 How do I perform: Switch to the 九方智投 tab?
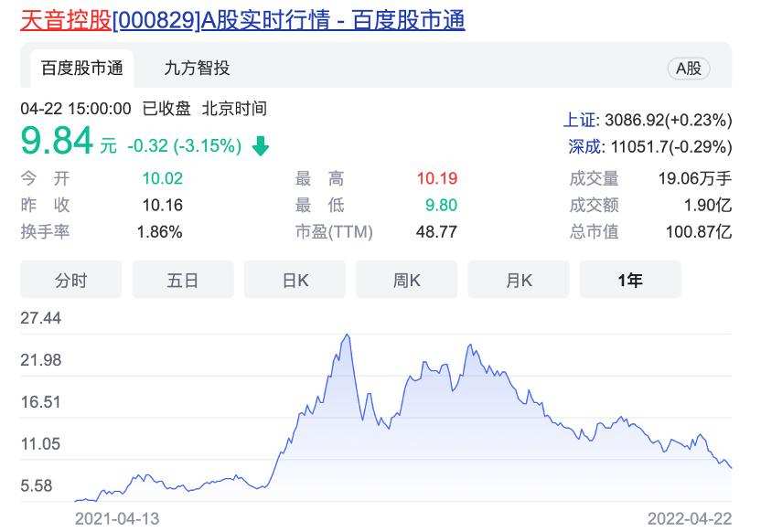click(x=197, y=69)
